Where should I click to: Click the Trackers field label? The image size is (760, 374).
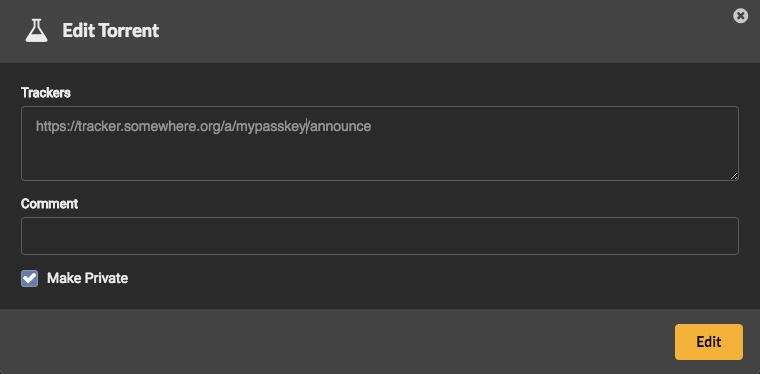coord(46,93)
